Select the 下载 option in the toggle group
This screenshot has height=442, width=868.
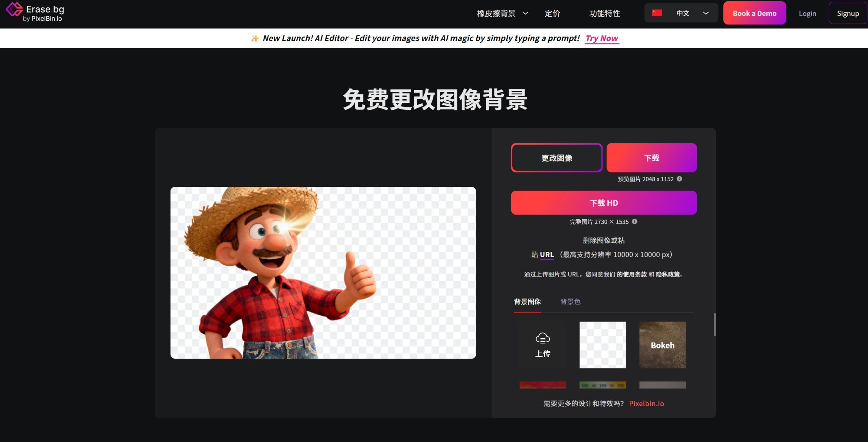(x=651, y=157)
